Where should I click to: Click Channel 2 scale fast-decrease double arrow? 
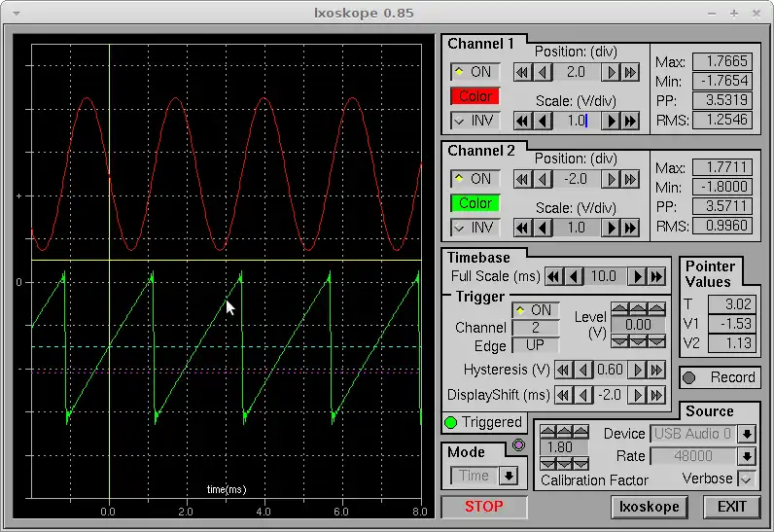[x=523, y=228]
